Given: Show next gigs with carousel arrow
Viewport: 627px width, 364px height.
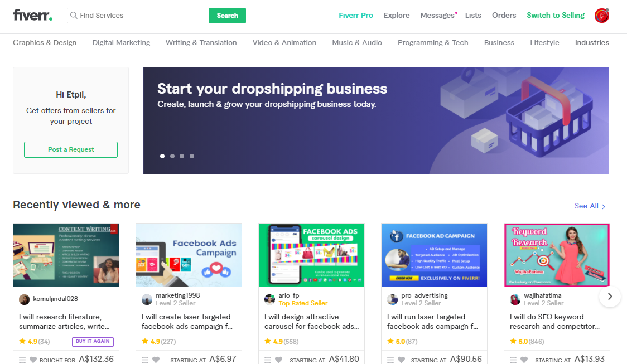Looking at the screenshot, I should tap(610, 297).
